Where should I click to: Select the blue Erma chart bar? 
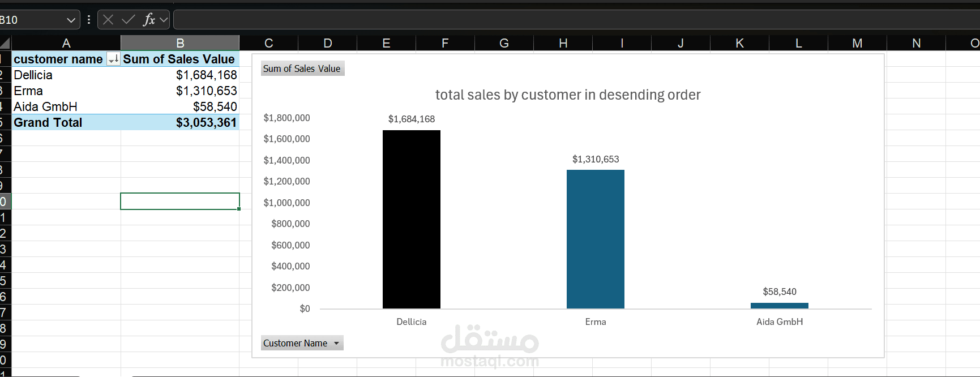point(596,239)
